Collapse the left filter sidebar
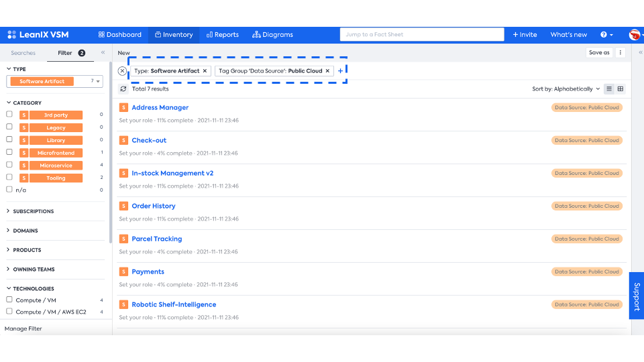The width and height of the screenshot is (644, 362). 103,52
